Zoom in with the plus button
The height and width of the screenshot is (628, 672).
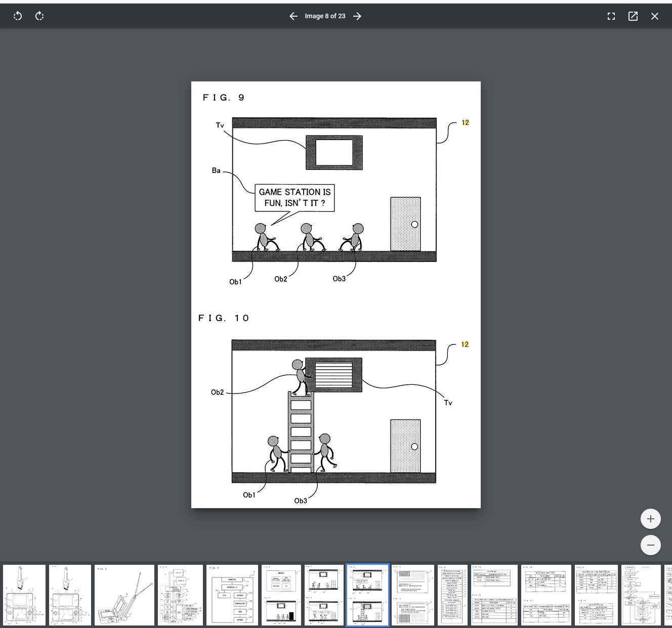(x=651, y=519)
